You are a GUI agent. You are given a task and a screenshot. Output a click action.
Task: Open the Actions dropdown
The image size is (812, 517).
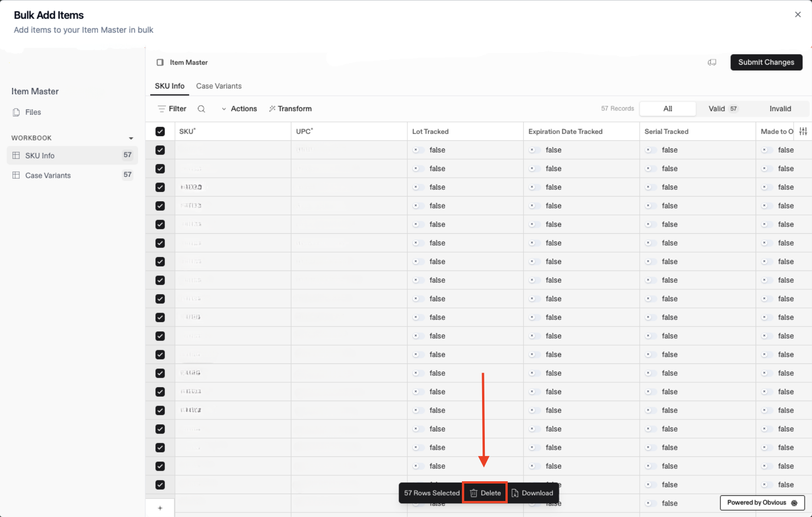pyautogui.click(x=239, y=109)
